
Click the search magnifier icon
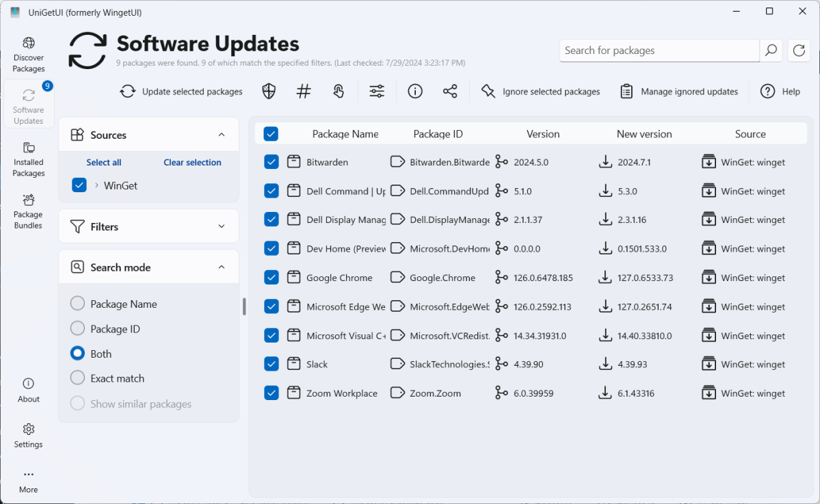pos(771,50)
